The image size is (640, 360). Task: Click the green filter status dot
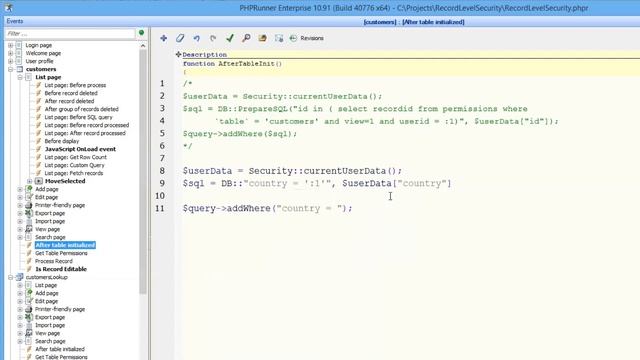point(142,33)
